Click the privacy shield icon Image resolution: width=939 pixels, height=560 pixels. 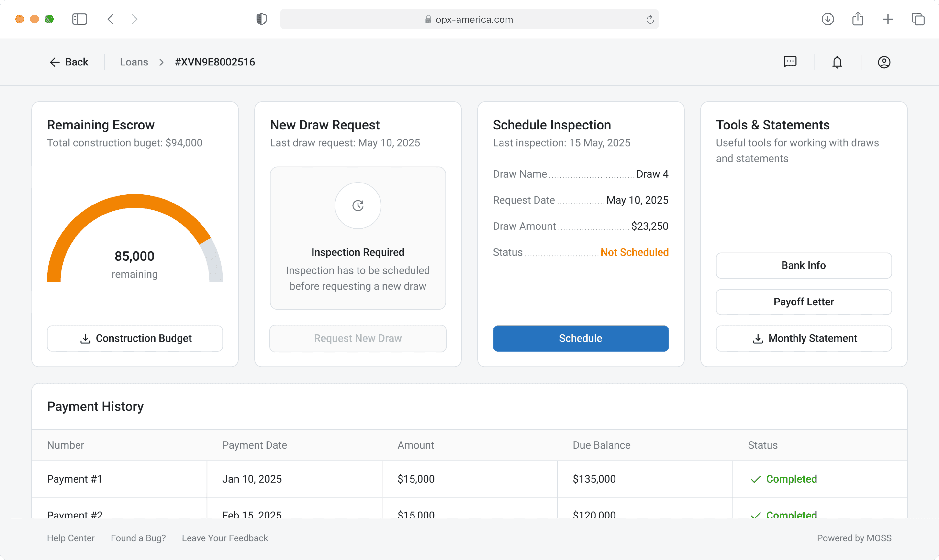click(261, 19)
